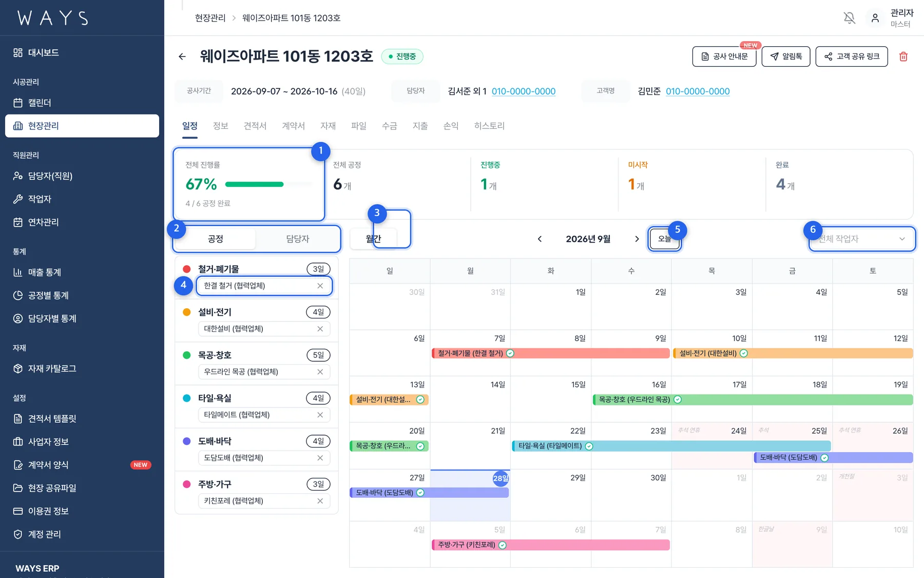Click the muted notification bell icon

click(x=850, y=18)
